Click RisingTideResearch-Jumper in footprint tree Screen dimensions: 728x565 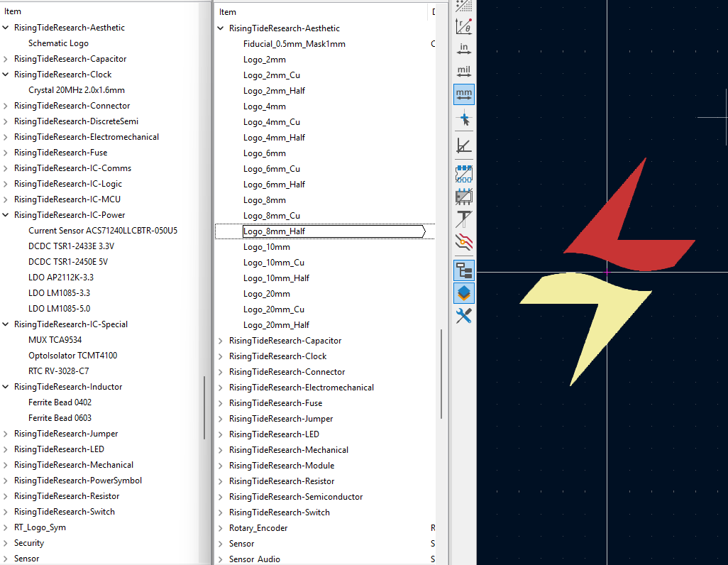281,419
